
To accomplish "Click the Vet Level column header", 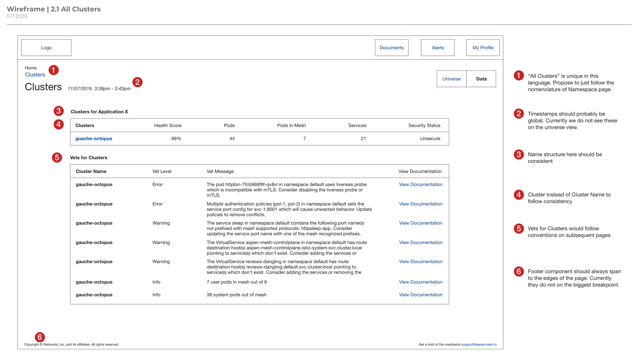I will pos(162,171).
